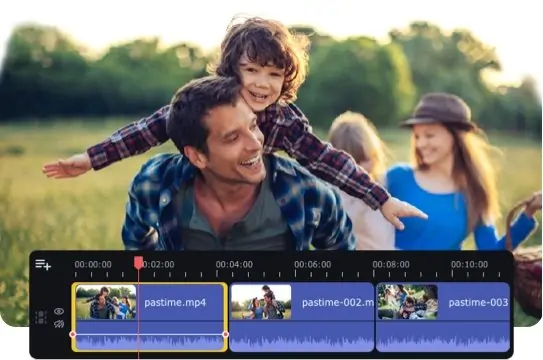Select the pastime-003 clip thumbnail

(408, 302)
